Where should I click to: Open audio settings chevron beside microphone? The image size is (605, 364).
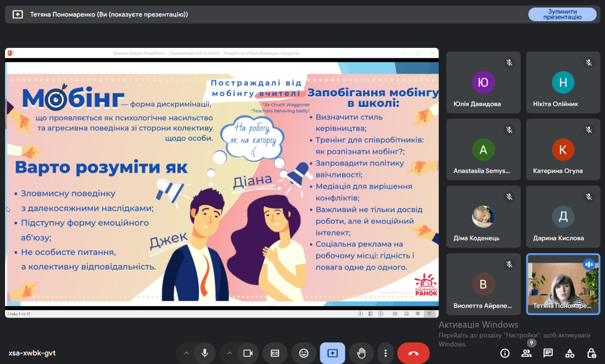click(x=187, y=353)
